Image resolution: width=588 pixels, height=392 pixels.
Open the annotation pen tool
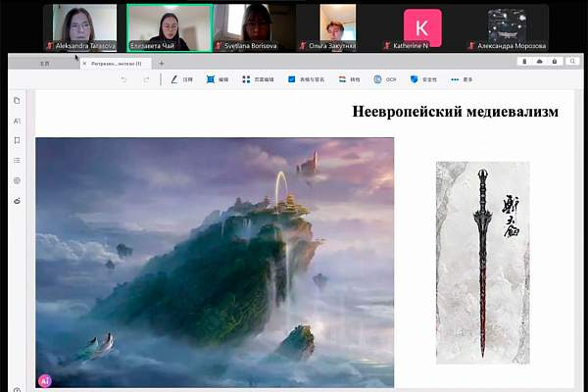click(x=181, y=79)
